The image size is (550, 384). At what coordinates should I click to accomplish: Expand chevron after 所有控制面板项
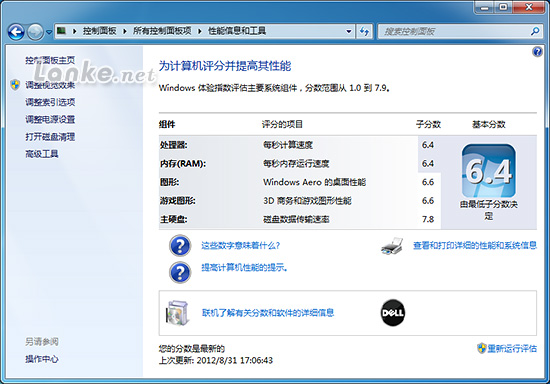(x=200, y=31)
